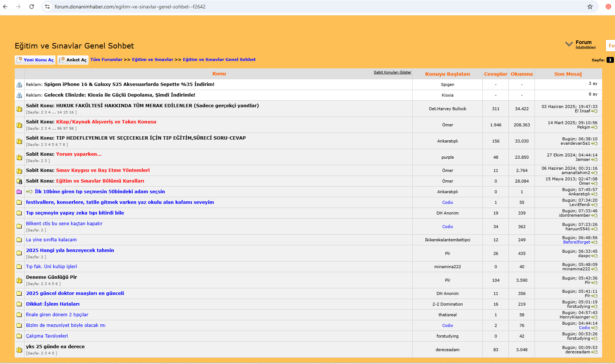Open Tıp fak. Üni kulüp işleri topic
Viewport: 615px width, 364px height.
click(51, 266)
